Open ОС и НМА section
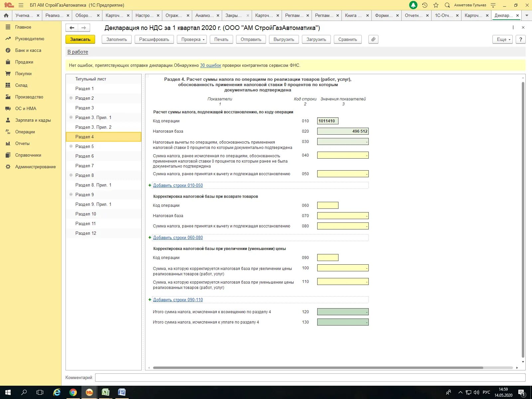The width and height of the screenshot is (532, 399). coord(26,108)
